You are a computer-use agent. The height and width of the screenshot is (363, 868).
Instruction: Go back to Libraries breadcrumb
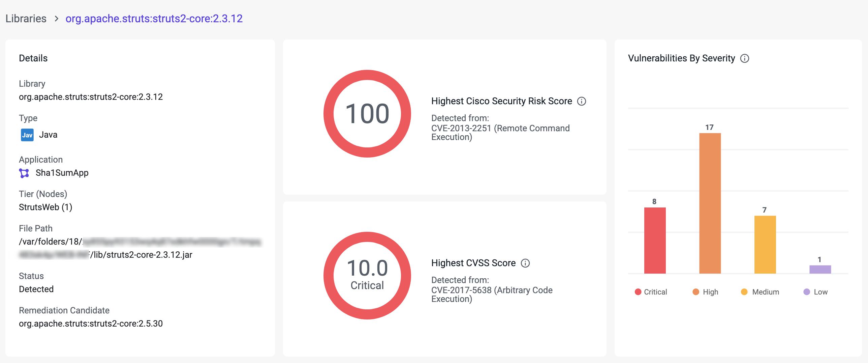coord(26,19)
